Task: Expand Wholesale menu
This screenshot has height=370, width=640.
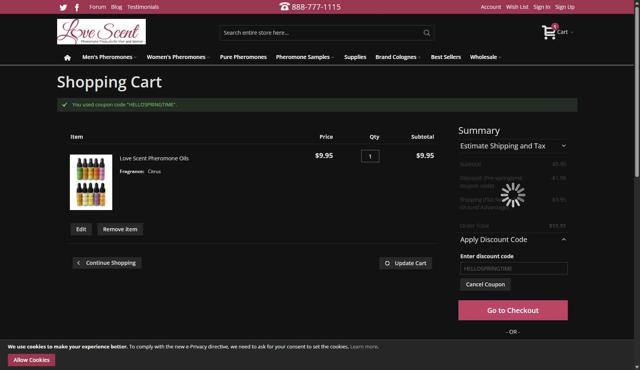Action: coord(485,57)
